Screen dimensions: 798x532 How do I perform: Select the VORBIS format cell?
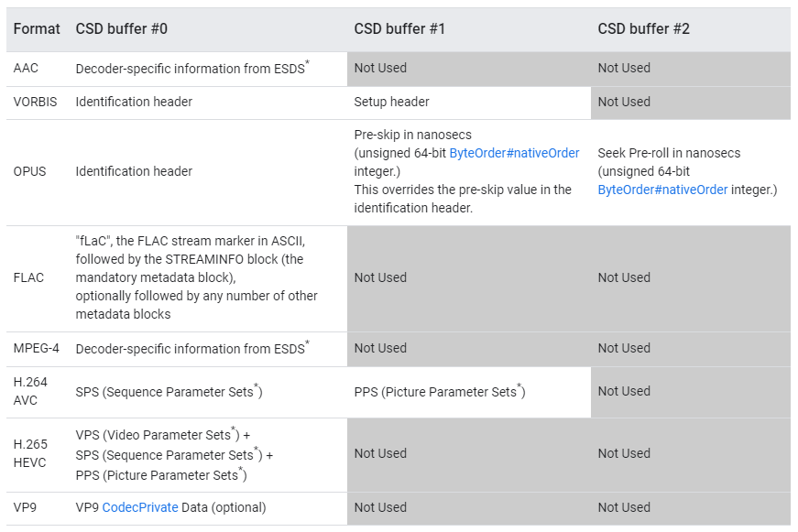pyautogui.click(x=35, y=102)
